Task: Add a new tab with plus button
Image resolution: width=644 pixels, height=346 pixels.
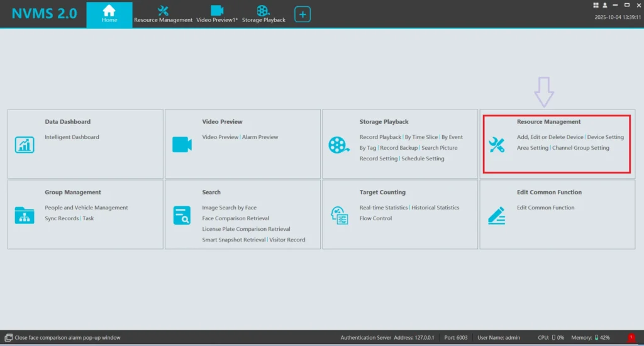Action: (303, 14)
